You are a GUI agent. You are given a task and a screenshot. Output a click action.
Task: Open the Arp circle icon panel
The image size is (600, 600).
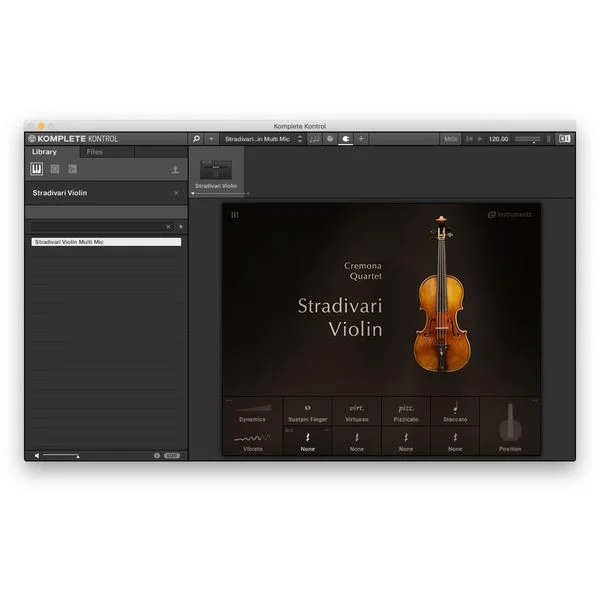point(330,139)
